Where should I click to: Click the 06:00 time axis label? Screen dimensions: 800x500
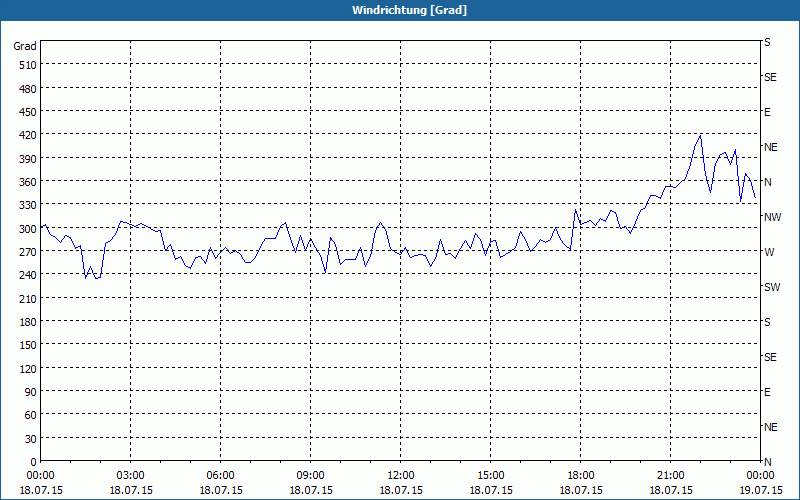(x=220, y=476)
